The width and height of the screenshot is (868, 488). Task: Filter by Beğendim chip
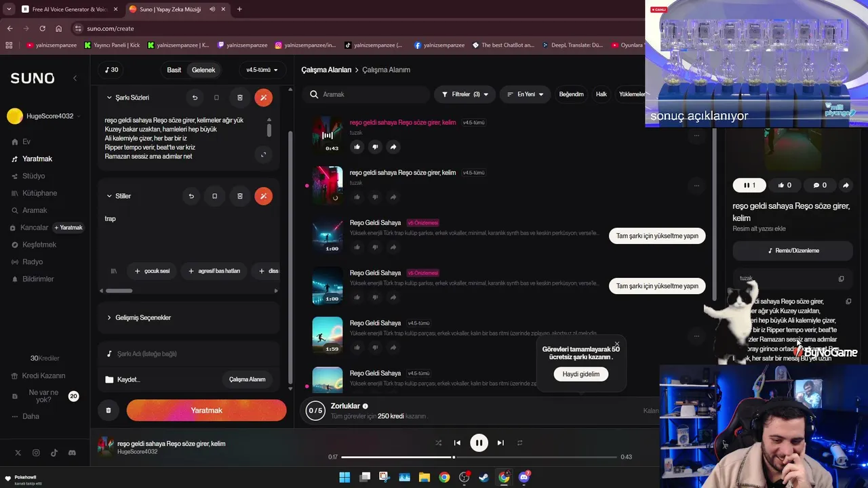571,94
